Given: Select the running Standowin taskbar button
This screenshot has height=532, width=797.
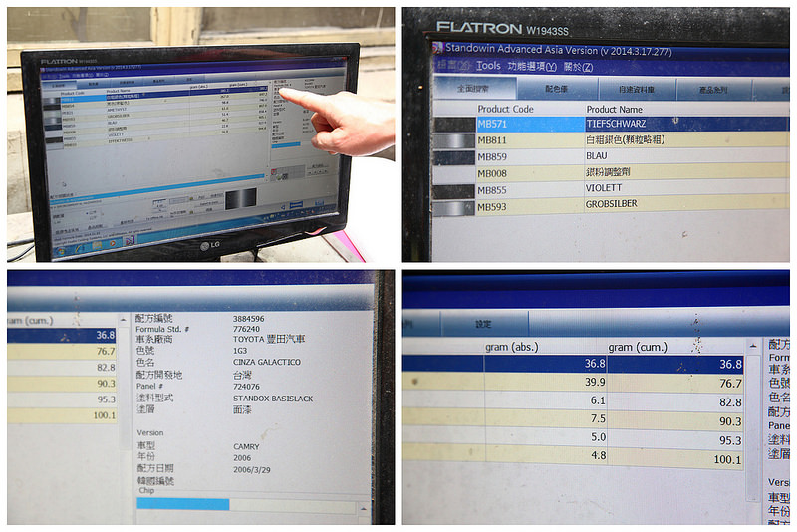Looking at the screenshot, I should point(131,240).
